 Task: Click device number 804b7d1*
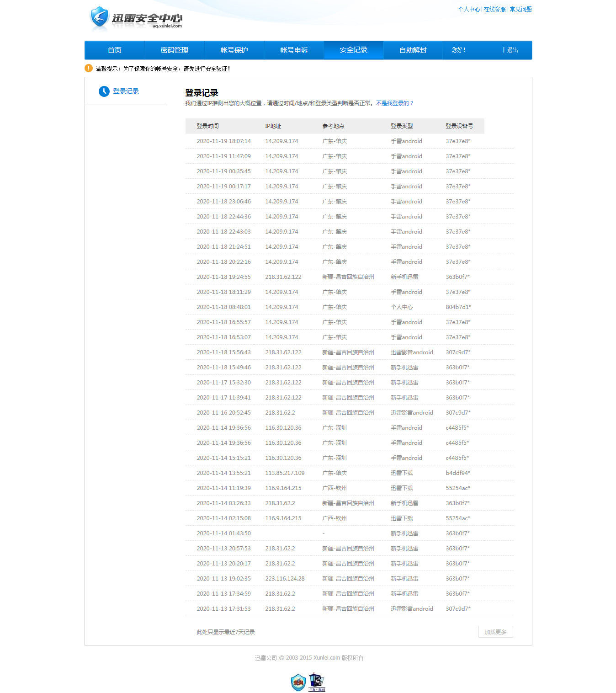point(458,307)
